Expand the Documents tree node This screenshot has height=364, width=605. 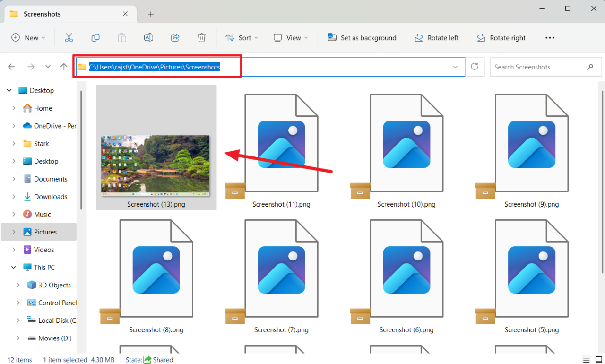pos(14,179)
